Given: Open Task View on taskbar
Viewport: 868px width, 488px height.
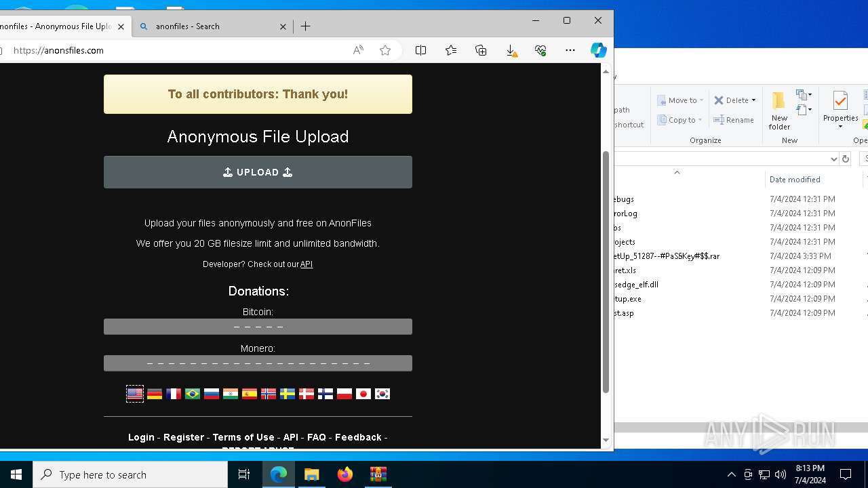Looking at the screenshot, I should pos(244,474).
